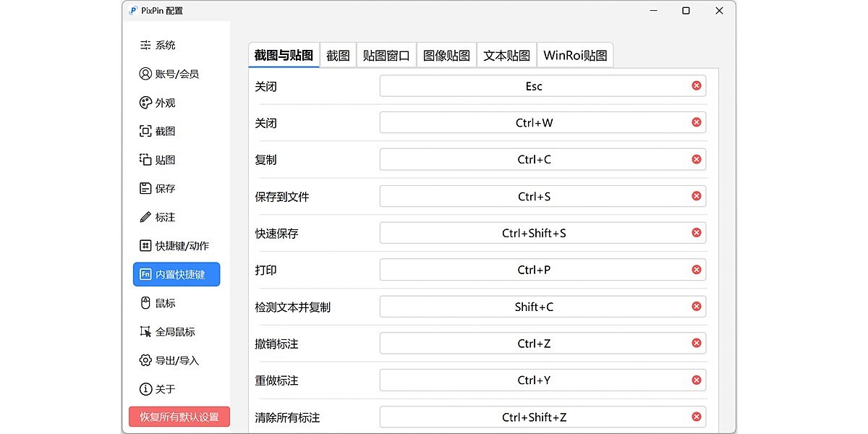Click the Ctrl+S shortcut input field
This screenshot has height=434, width=868.
coord(542,195)
